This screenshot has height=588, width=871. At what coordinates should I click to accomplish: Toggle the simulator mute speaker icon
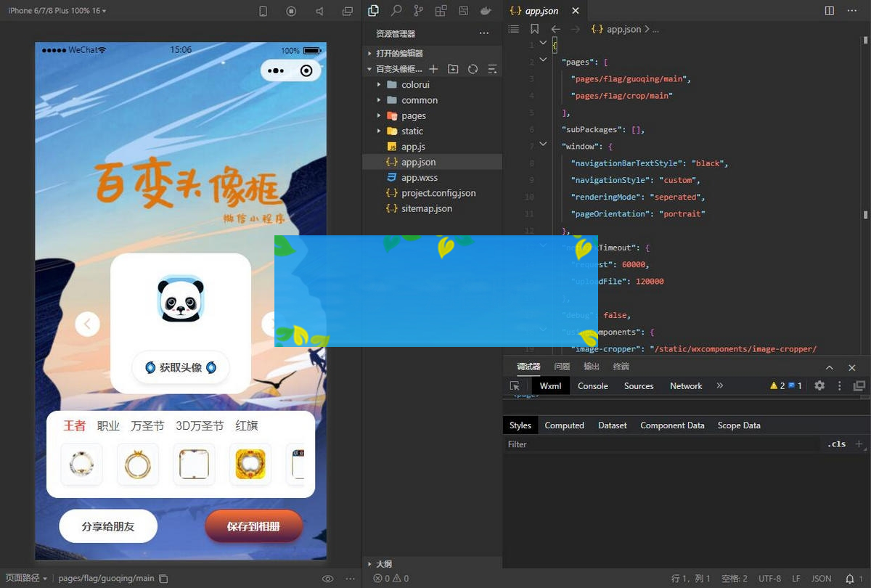(319, 11)
